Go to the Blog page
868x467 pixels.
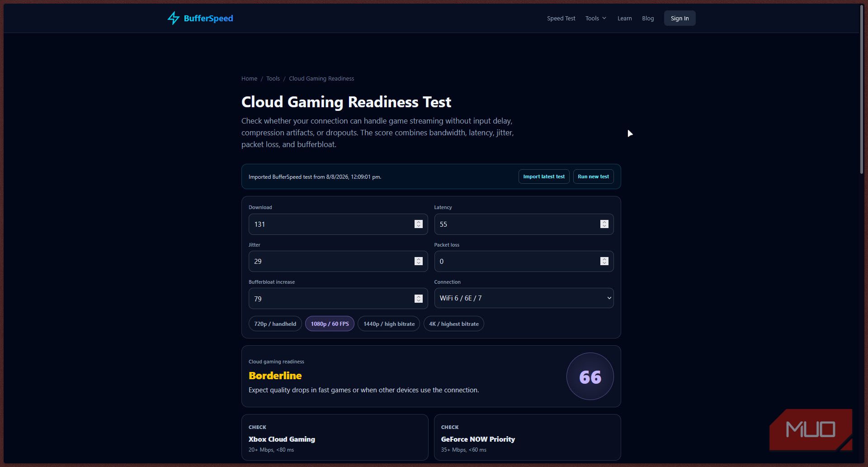[x=648, y=18]
